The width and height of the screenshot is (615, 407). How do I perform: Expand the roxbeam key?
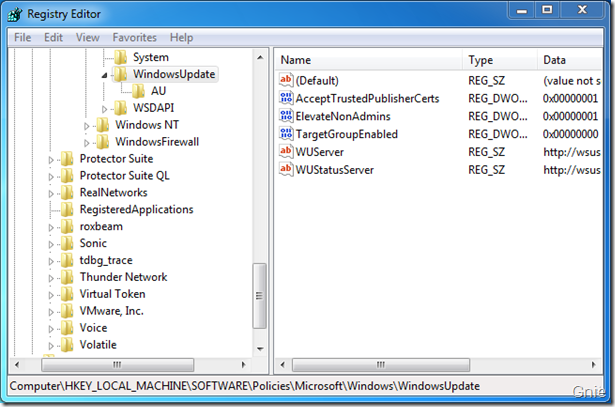tap(51, 227)
